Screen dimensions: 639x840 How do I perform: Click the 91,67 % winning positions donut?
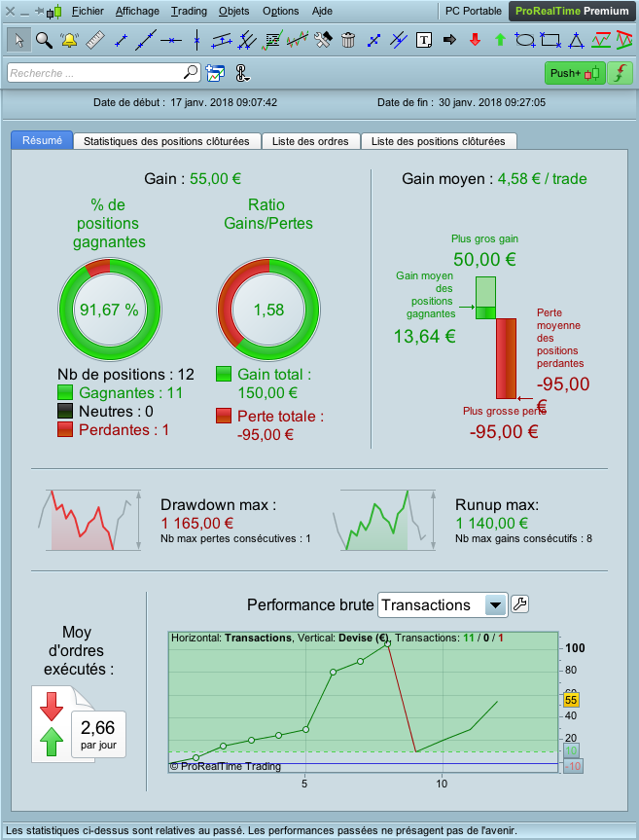coord(110,310)
